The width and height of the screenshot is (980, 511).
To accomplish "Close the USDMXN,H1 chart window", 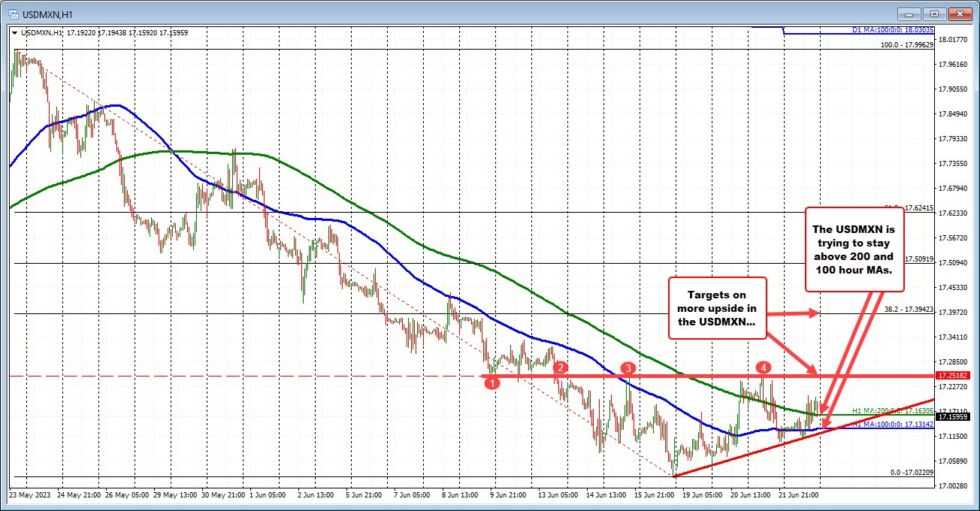I will click(959, 14).
